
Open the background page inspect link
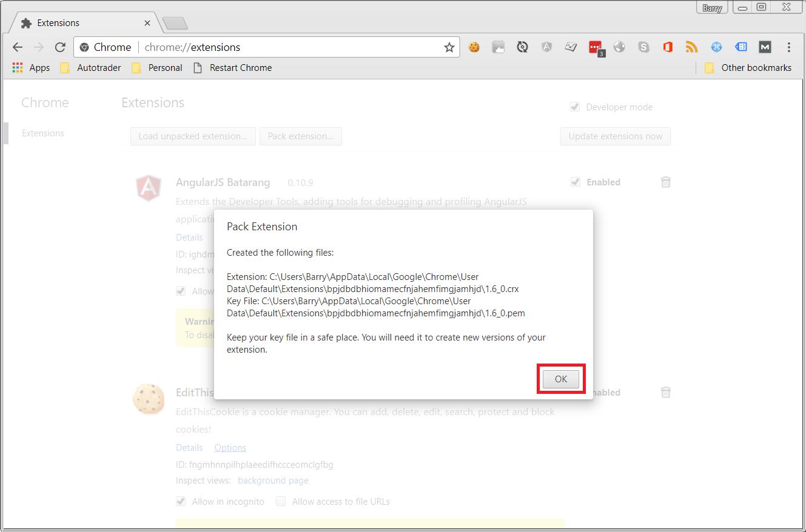(273, 480)
